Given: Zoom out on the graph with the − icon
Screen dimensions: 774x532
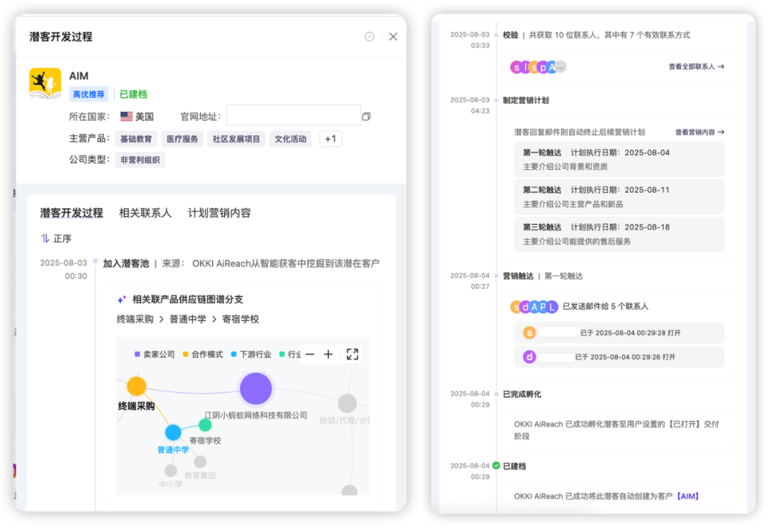Looking at the screenshot, I should [x=309, y=353].
